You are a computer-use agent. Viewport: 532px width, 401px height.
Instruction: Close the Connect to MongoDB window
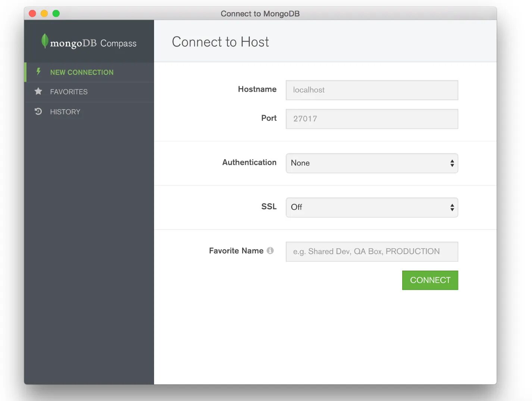(x=32, y=13)
